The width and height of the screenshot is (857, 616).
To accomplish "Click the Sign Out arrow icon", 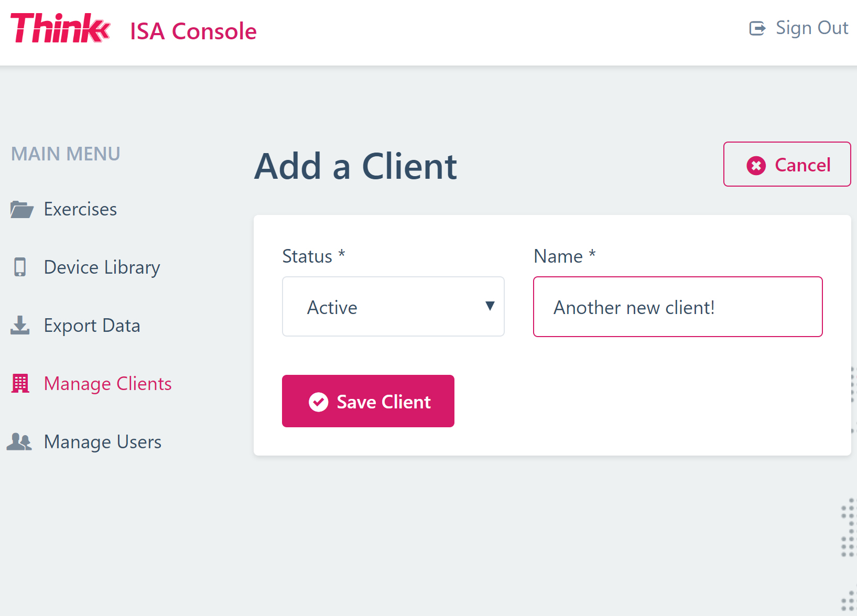I will tap(757, 29).
